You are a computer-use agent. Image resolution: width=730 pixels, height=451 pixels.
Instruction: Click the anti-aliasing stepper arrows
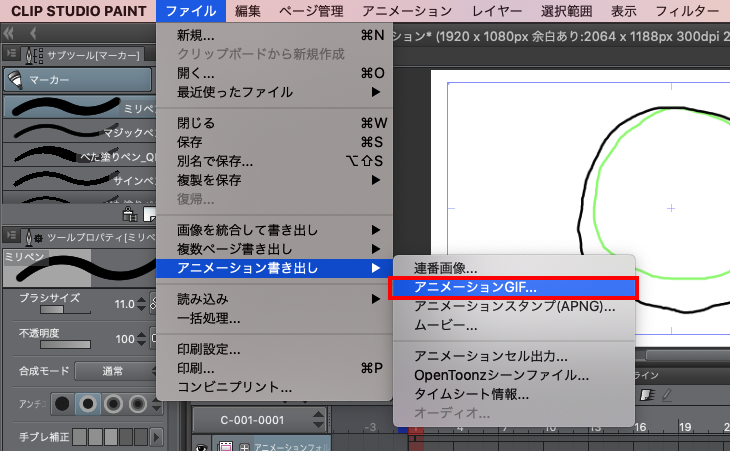(x=157, y=404)
